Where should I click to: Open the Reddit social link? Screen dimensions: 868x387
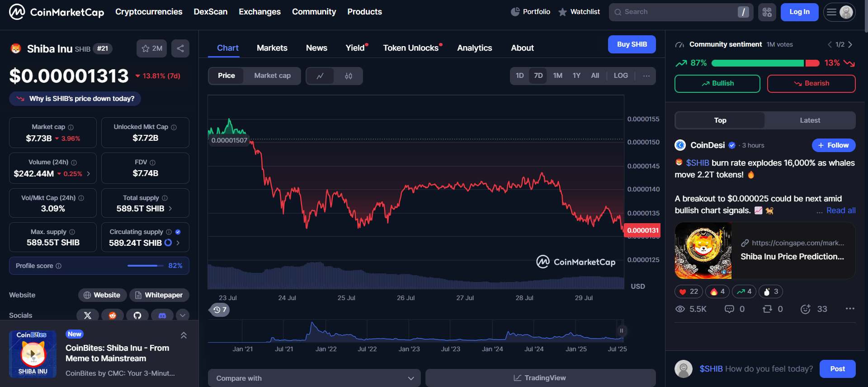pos(113,315)
